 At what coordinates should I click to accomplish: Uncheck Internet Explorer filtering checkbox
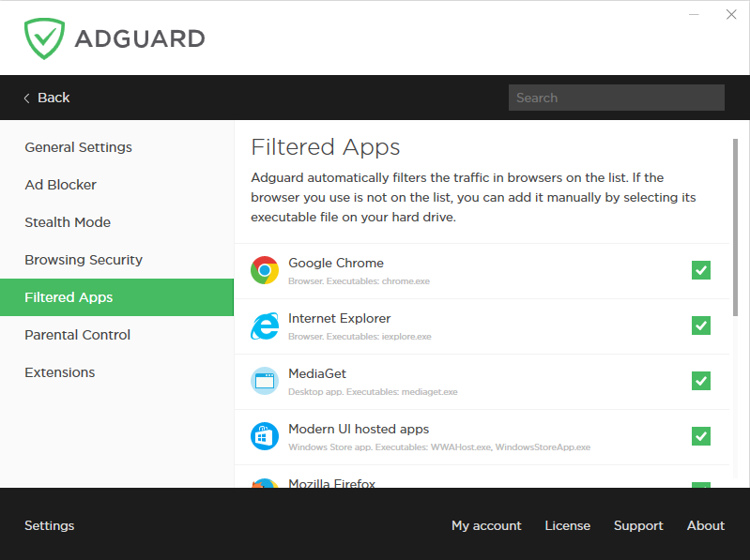pyautogui.click(x=701, y=325)
